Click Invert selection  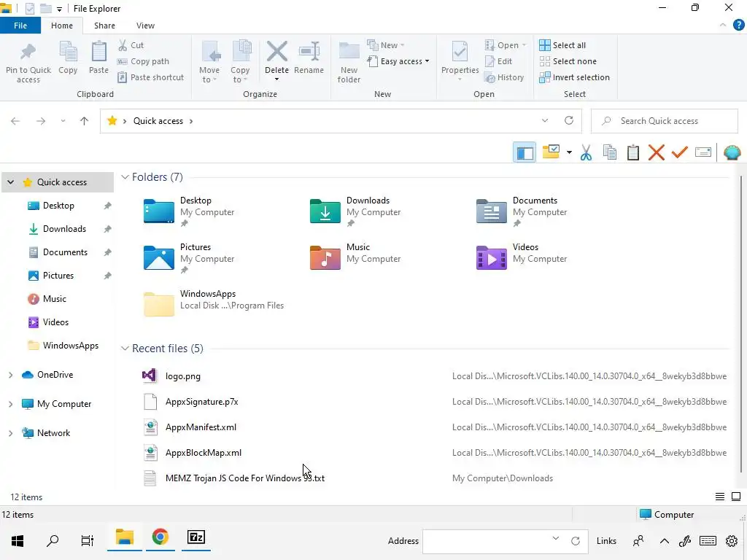575,77
